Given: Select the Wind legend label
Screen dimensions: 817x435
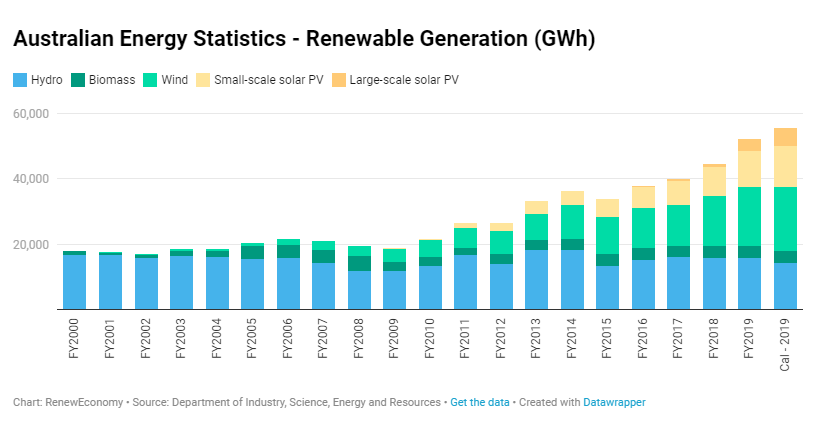Looking at the screenshot, I should click(x=175, y=80).
